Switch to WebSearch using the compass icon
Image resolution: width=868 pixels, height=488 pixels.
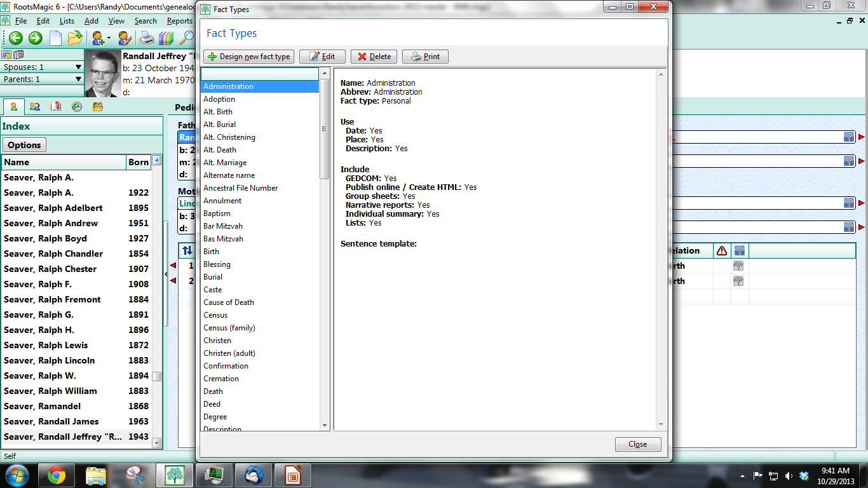77,107
